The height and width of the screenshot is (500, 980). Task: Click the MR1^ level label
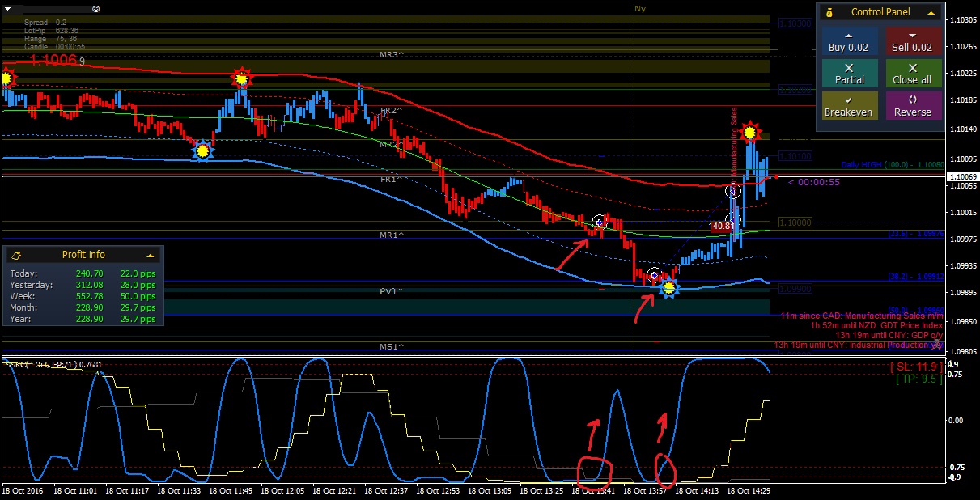(x=392, y=235)
